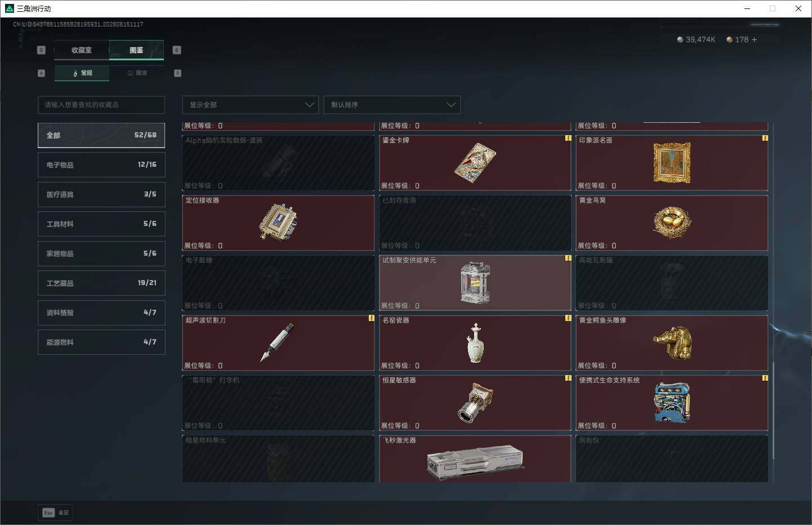Click the D key hint icon
The image size is (812, 525).
pos(177,73)
